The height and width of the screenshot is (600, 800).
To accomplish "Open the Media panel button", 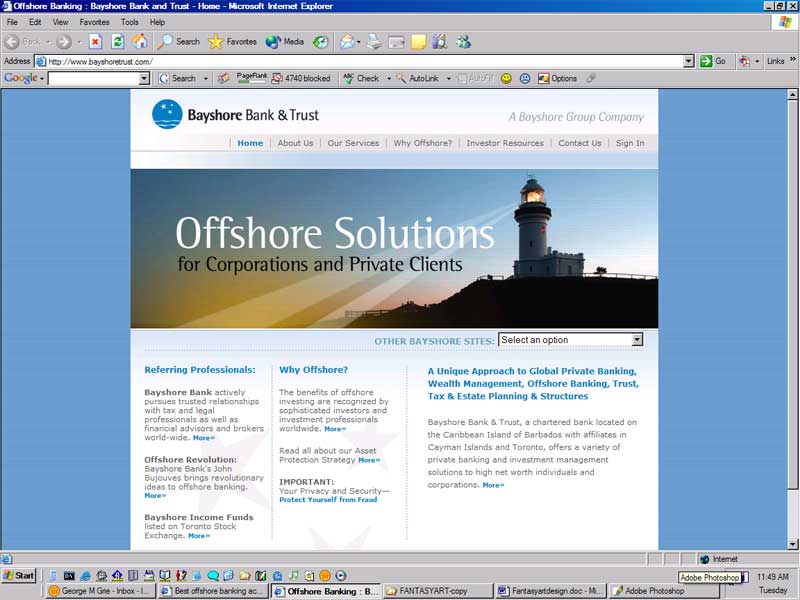I will click(x=285, y=42).
